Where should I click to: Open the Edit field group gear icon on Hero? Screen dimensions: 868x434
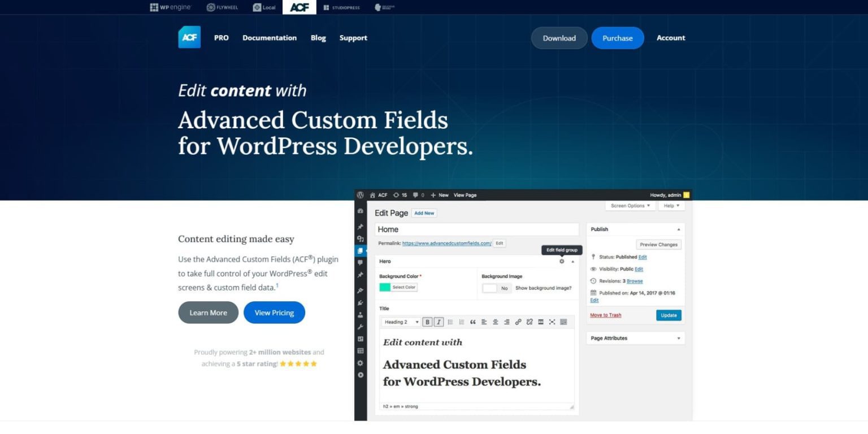[561, 262]
